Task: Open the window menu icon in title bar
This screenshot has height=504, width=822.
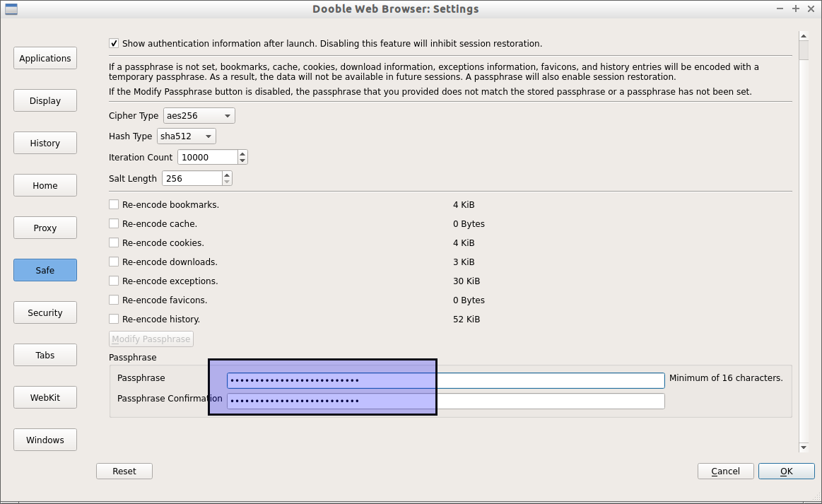Action: (x=11, y=9)
